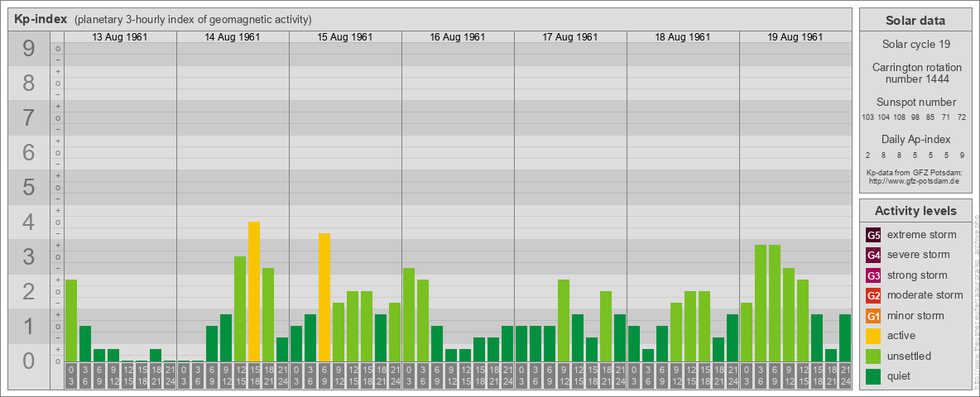Click the 'Daily Ap-index' label
The image size is (980, 397).
click(x=915, y=139)
